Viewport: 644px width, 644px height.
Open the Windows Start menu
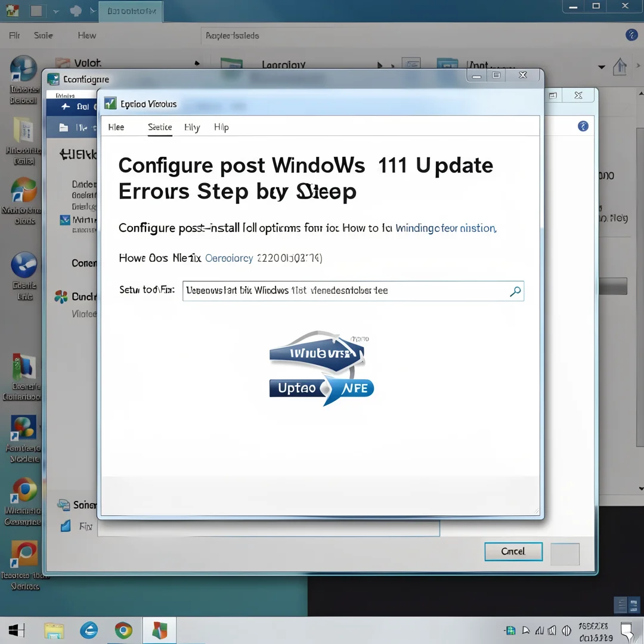(17, 630)
